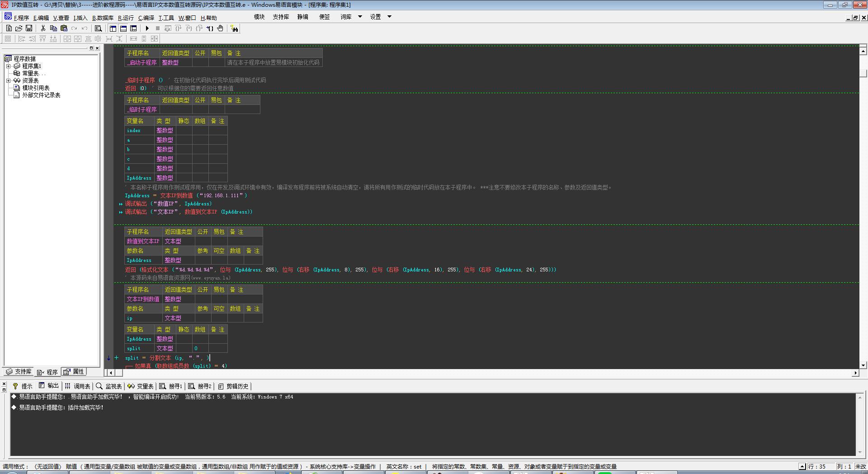
Task: Click the 模块 button in the top bar
Action: [x=259, y=17]
